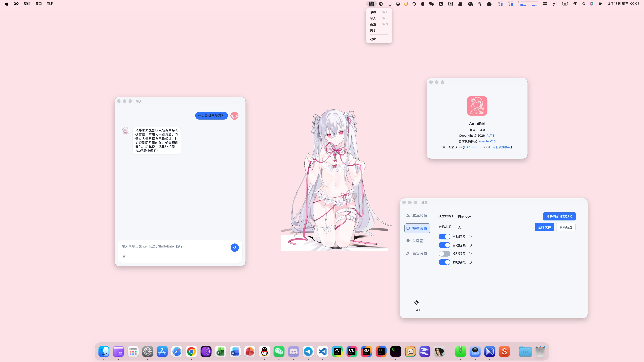This screenshot has height=362, width=644.
Task: Open System Settings gear in Dock
Action: click(x=148, y=352)
